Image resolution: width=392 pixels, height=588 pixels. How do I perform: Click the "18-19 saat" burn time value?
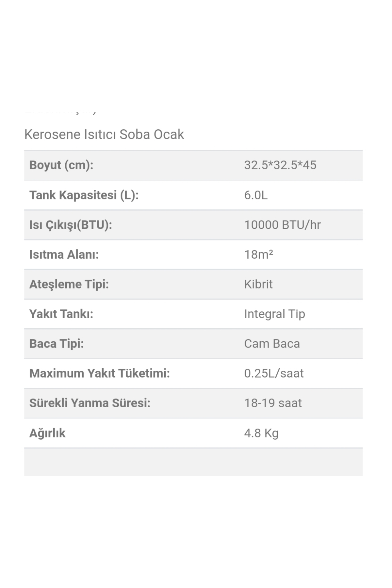tap(273, 403)
